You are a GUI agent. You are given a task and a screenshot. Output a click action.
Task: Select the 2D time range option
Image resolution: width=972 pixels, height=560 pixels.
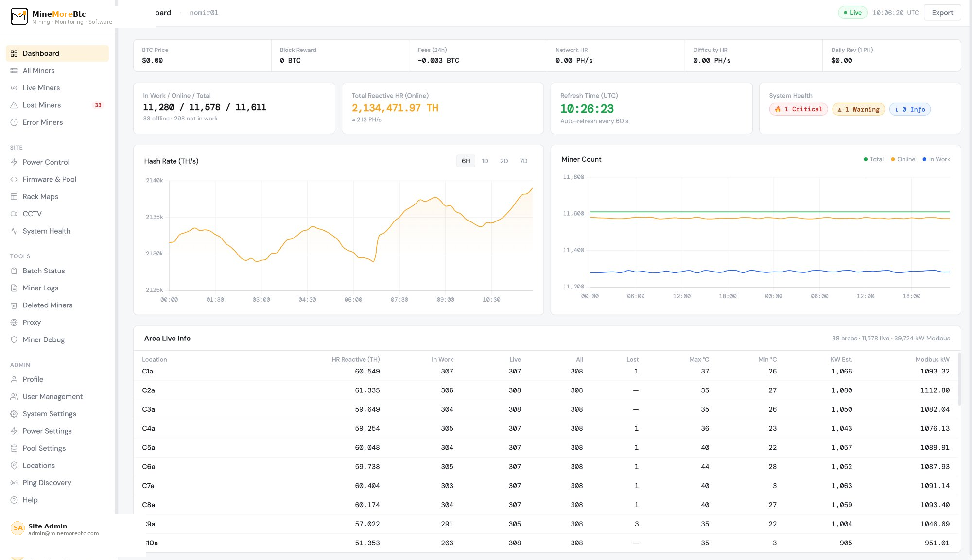pos(503,161)
